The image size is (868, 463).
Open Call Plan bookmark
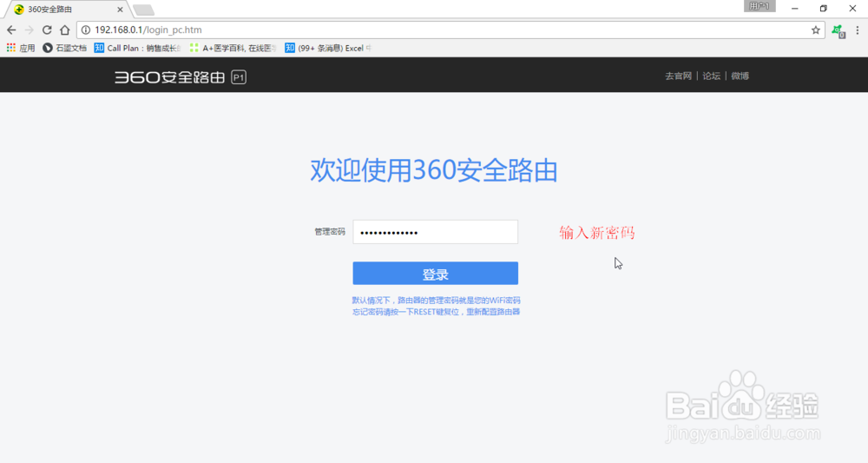point(137,48)
